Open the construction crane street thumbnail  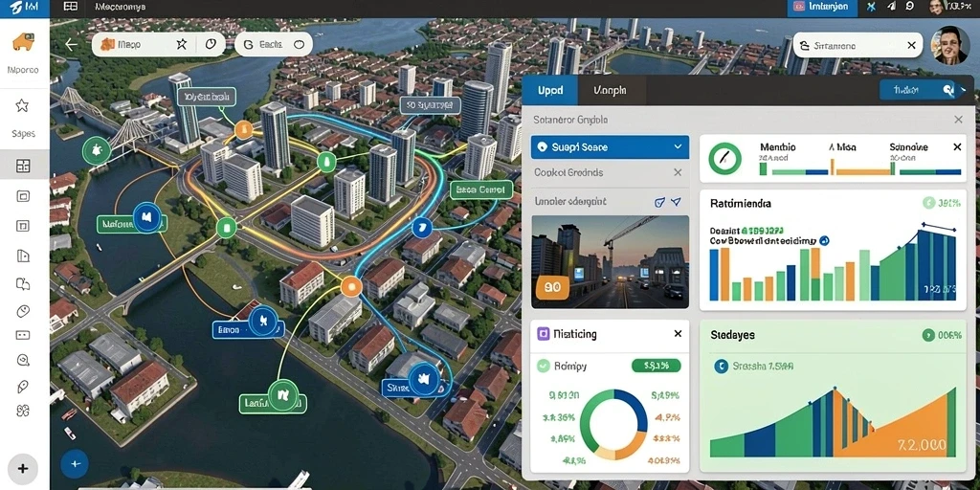tap(610, 262)
